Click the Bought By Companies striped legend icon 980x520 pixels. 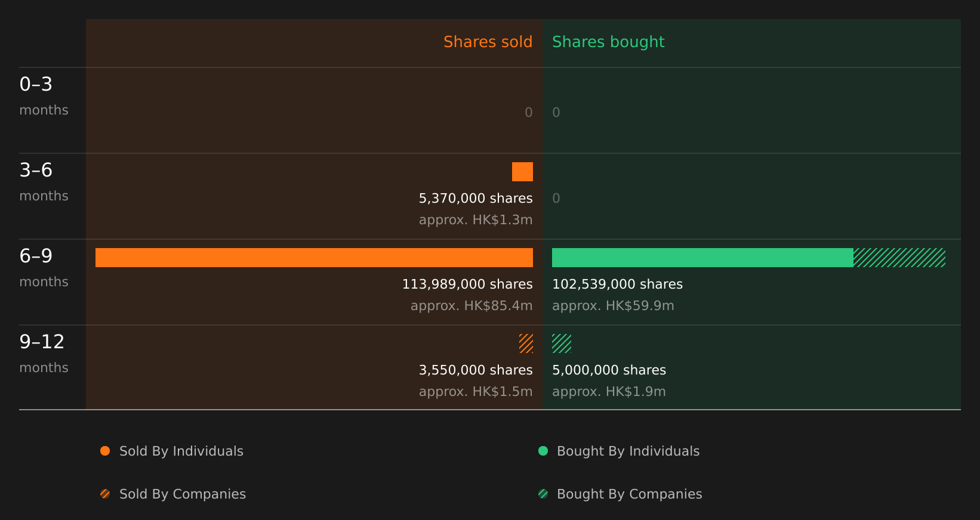pos(543,494)
